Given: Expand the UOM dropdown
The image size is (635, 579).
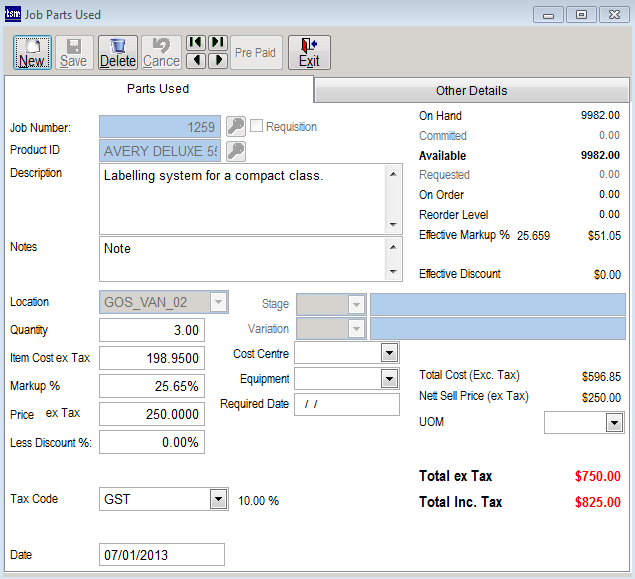Looking at the screenshot, I should [614, 423].
